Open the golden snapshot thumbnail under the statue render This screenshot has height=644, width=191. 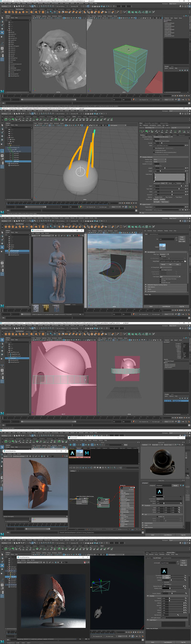pyautogui.click(x=45, y=307)
